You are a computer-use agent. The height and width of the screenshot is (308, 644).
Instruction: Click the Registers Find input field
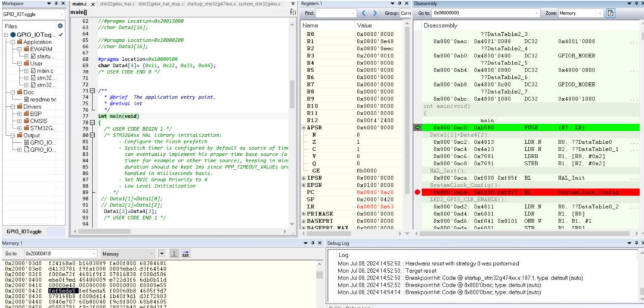point(335,13)
